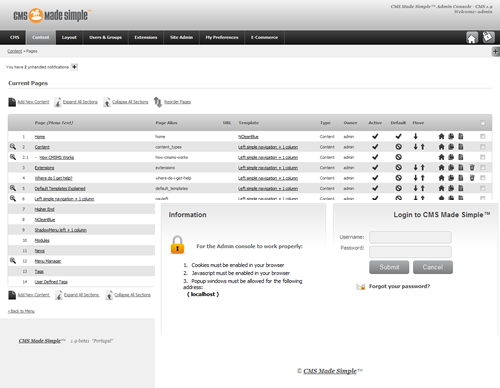This screenshot has height=388, width=500.
Task: Click the Password input field
Action: (410, 252)
